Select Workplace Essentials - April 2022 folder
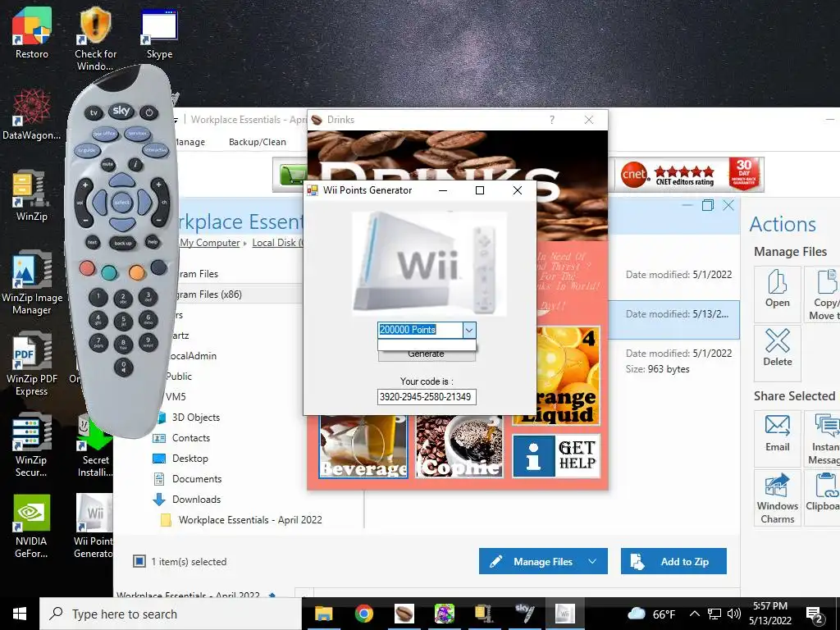This screenshot has height=630, width=840. (x=250, y=519)
